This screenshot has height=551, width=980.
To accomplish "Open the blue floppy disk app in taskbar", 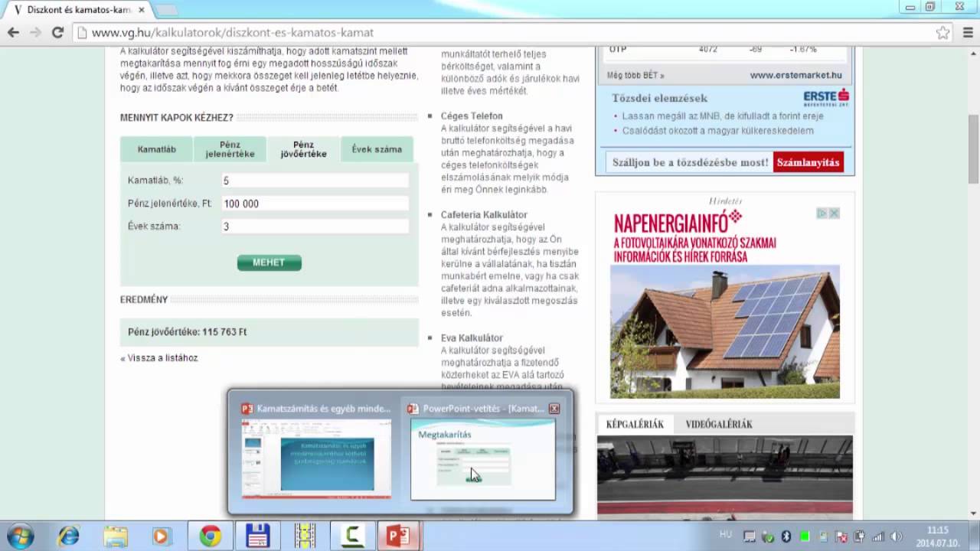I will [258, 536].
